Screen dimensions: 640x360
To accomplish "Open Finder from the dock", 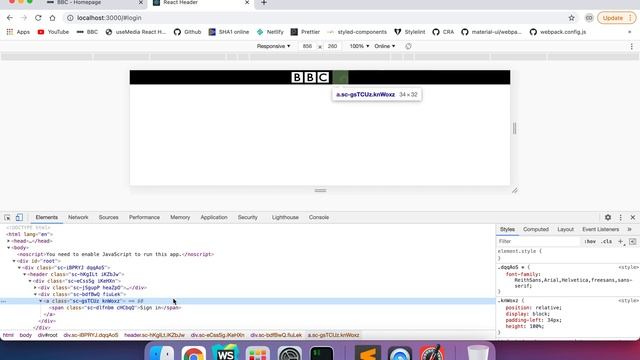I will coord(162,353).
